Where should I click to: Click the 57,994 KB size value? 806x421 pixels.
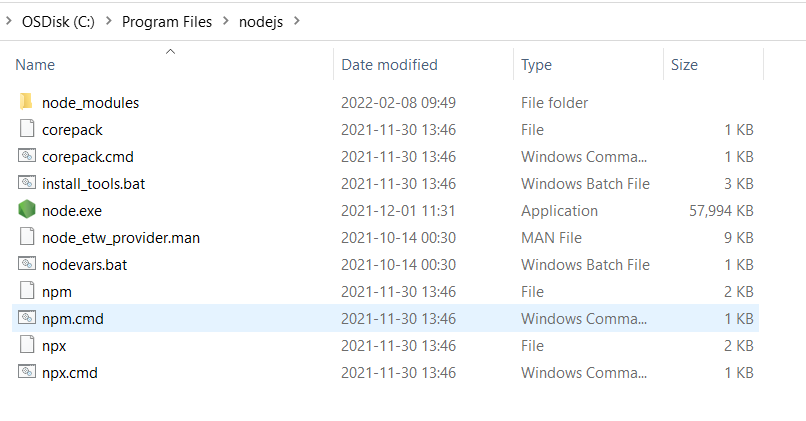721,211
